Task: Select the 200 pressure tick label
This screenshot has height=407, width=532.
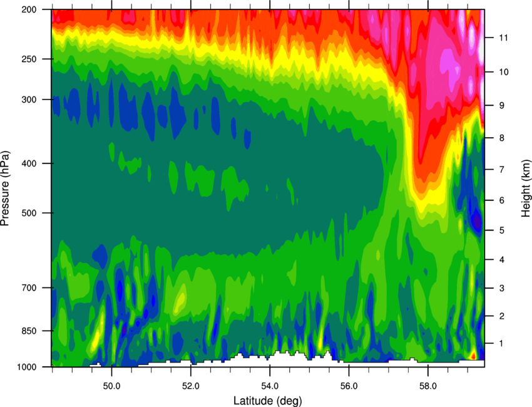Action: point(29,9)
